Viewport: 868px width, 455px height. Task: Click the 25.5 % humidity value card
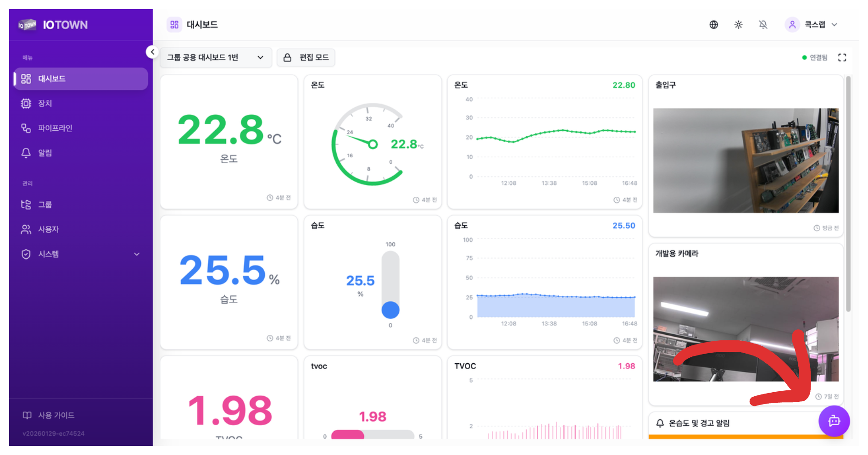(229, 282)
